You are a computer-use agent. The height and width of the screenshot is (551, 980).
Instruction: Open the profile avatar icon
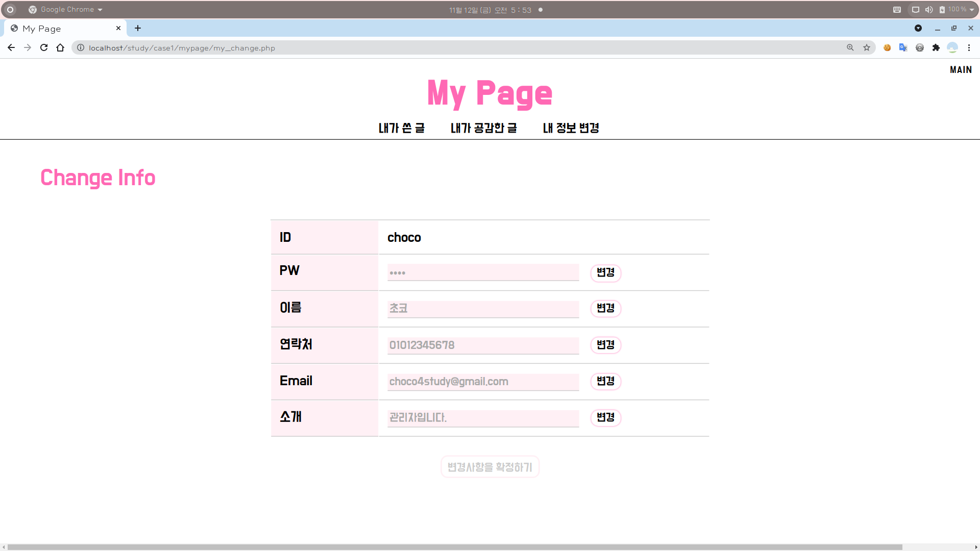[952, 47]
